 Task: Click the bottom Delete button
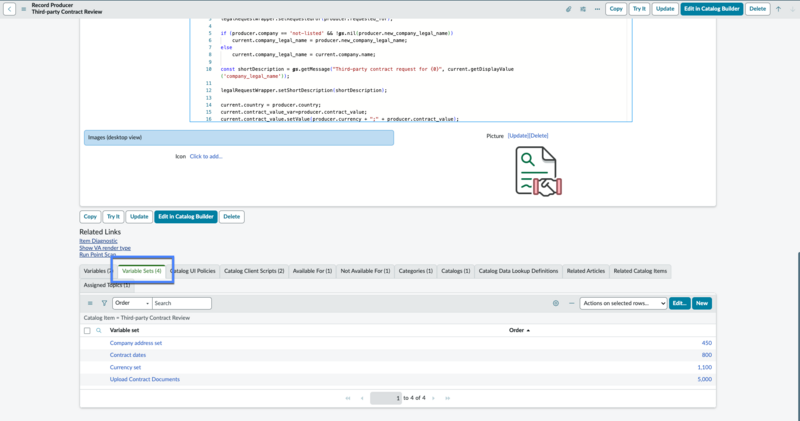coord(232,217)
